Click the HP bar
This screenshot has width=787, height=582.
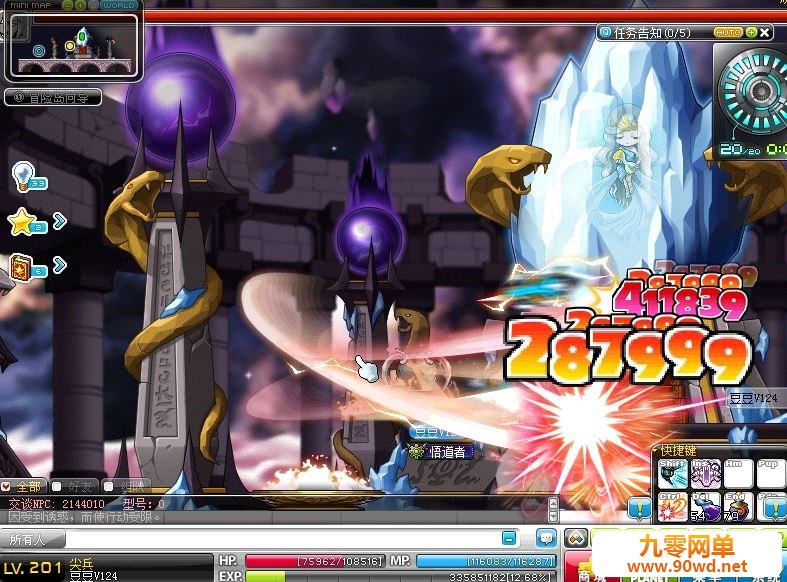pos(315,561)
